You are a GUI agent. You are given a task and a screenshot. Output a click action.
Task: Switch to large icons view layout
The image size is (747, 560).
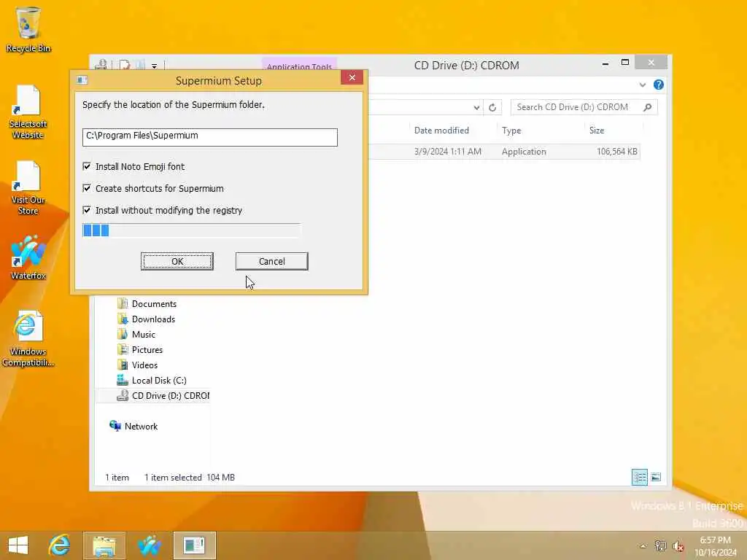[656, 477]
